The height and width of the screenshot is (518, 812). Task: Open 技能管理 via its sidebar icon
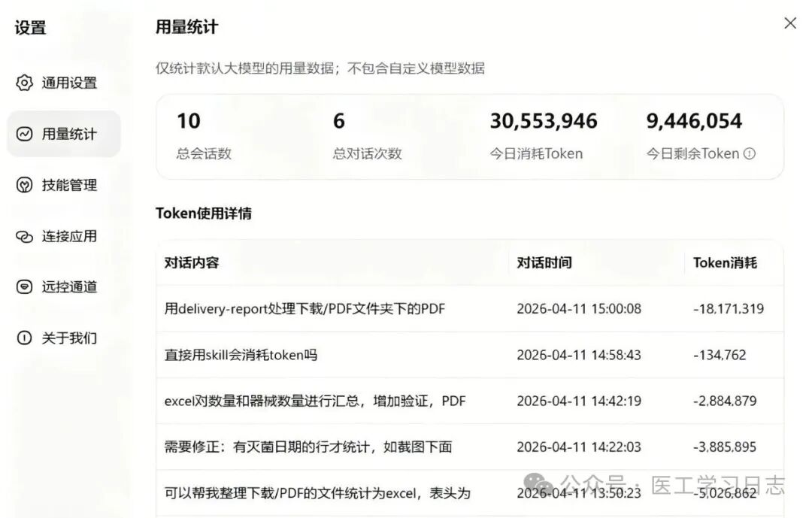pos(25,185)
